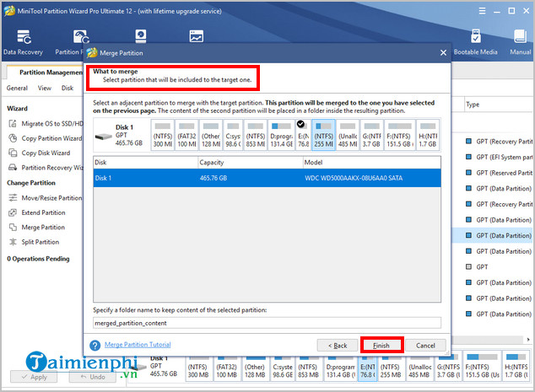The width and height of the screenshot is (535, 392).
Task: Click the Finish button
Action: point(381,346)
